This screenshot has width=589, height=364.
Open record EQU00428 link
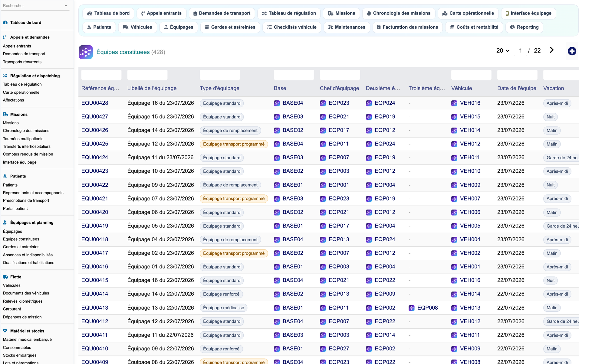coord(95,103)
